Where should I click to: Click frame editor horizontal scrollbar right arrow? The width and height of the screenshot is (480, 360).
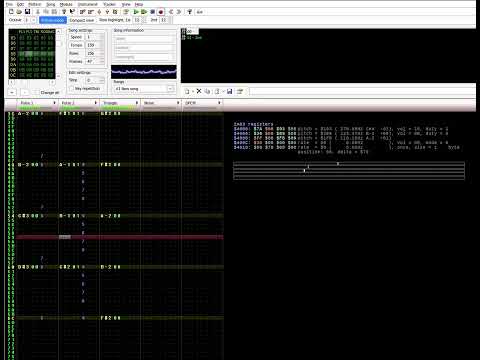(x=52, y=82)
